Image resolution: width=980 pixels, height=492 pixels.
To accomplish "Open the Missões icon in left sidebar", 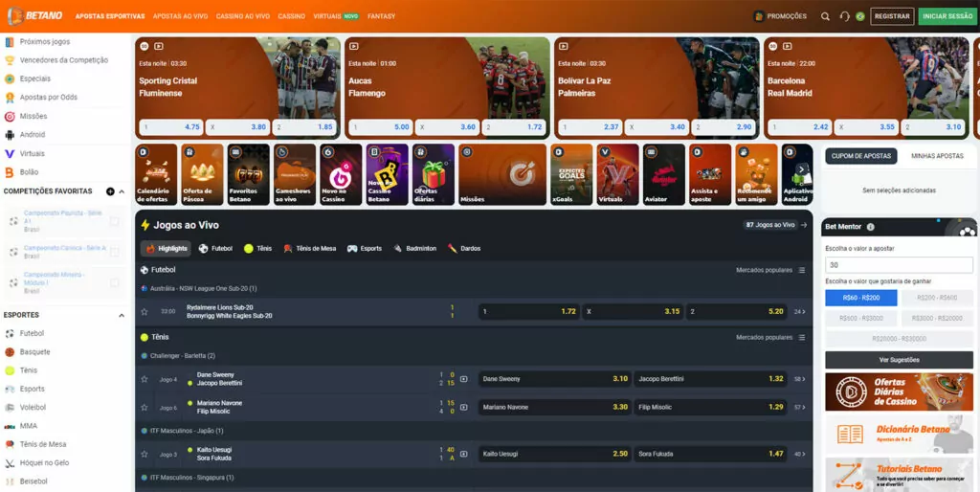I will (x=10, y=116).
